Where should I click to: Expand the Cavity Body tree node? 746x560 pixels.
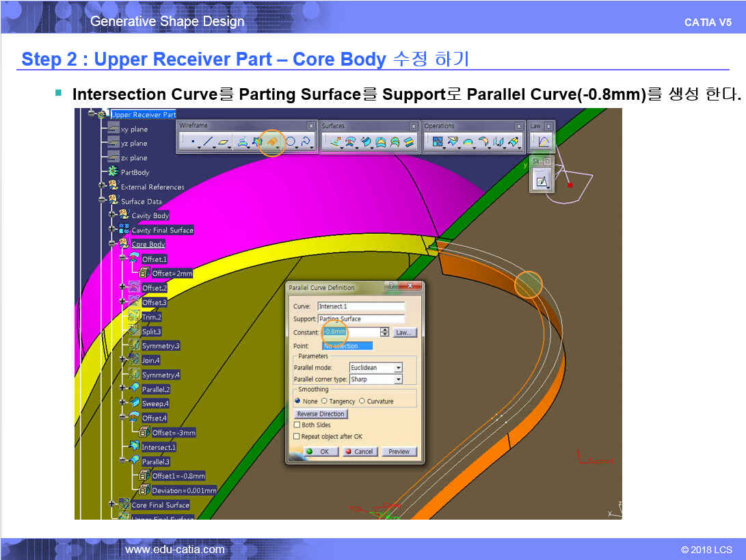click(112, 215)
